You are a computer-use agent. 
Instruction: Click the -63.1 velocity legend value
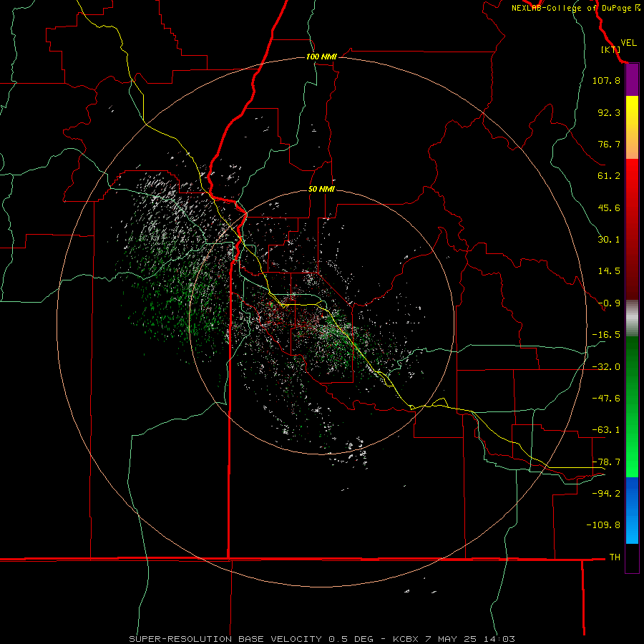pos(606,430)
